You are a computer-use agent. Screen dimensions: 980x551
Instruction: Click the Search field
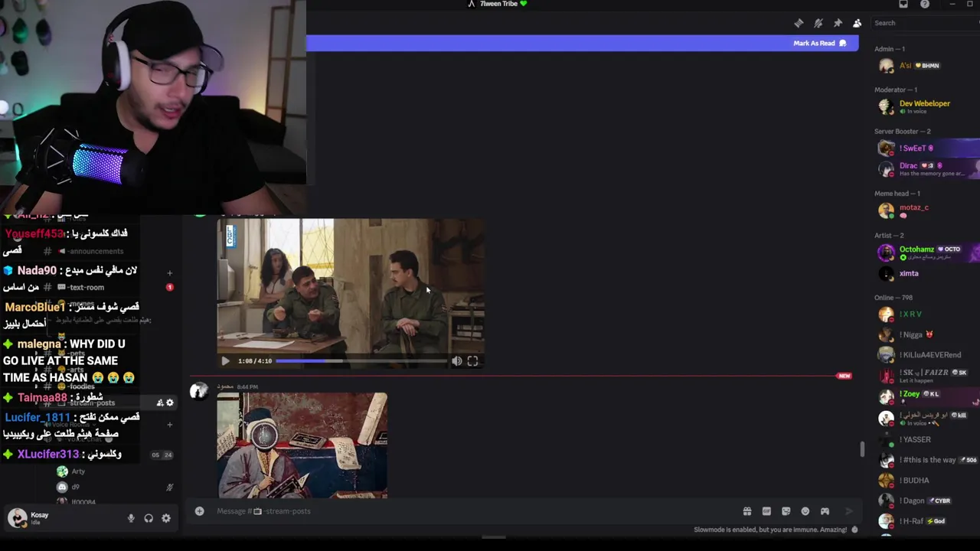(x=925, y=23)
